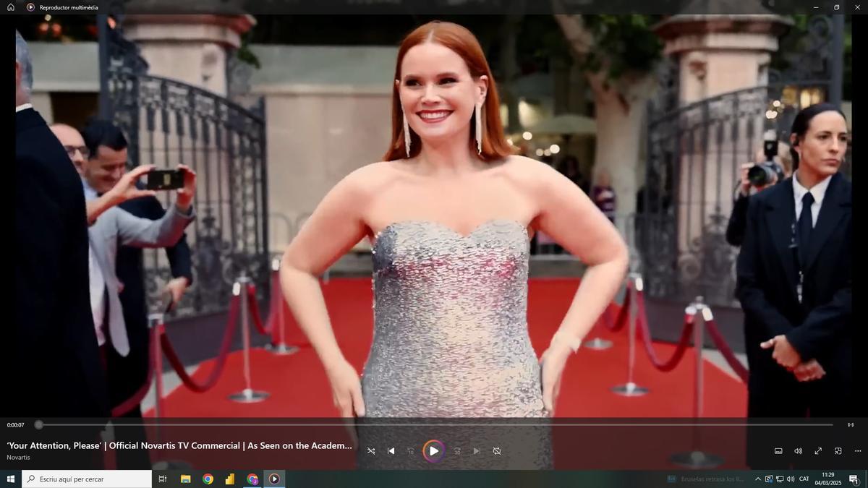
Task: Expand hidden system tray icons
Action: (x=758, y=479)
